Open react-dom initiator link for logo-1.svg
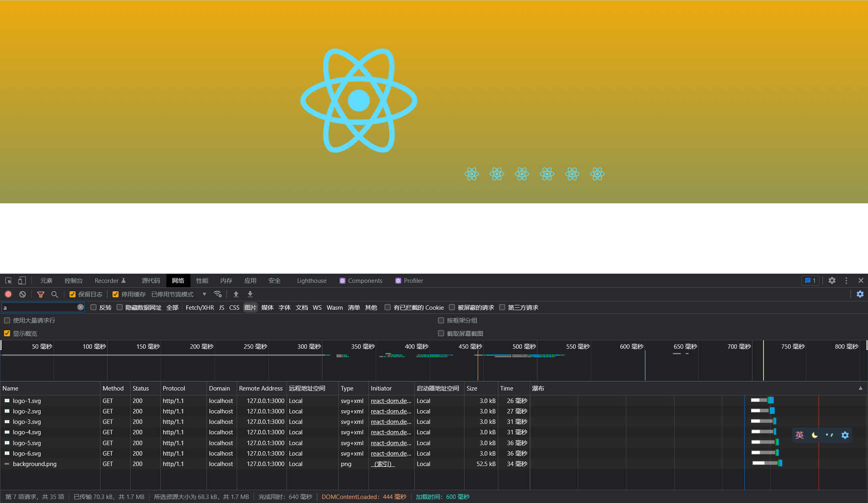868x503 pixels. pyautogui.click(x=391, y=401)
